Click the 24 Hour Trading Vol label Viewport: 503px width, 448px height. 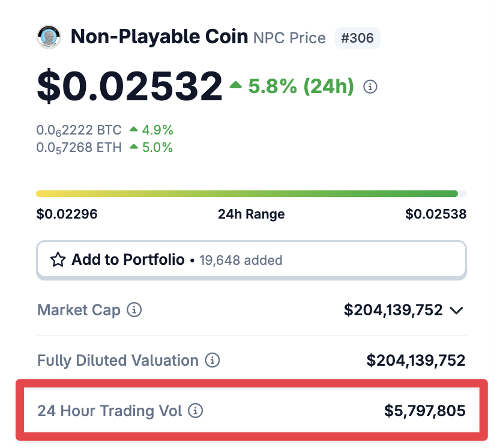pyautogui.click(x=110, y=411)
